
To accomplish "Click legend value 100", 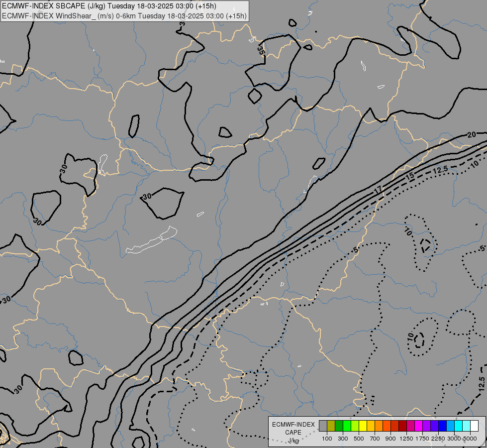I will pyautogui.click(x=327, y=439).
